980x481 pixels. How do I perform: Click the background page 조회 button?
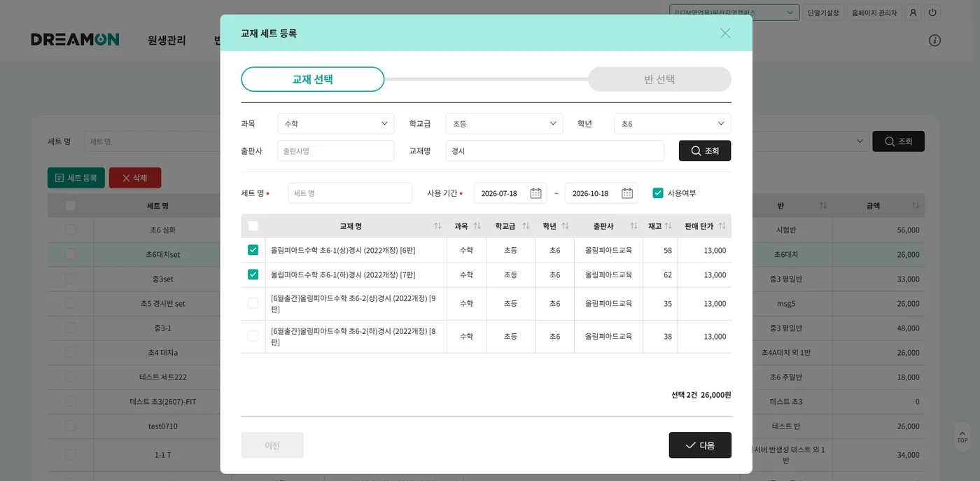pos(898,141)
